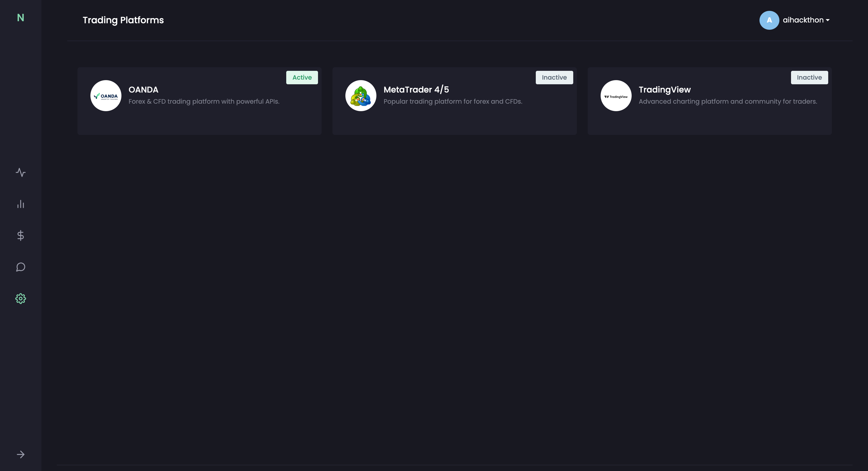The height and width of the screenshot is (471, 868).
Task: Open the bar chart analytics icon
Action: (x=21, y=204)
